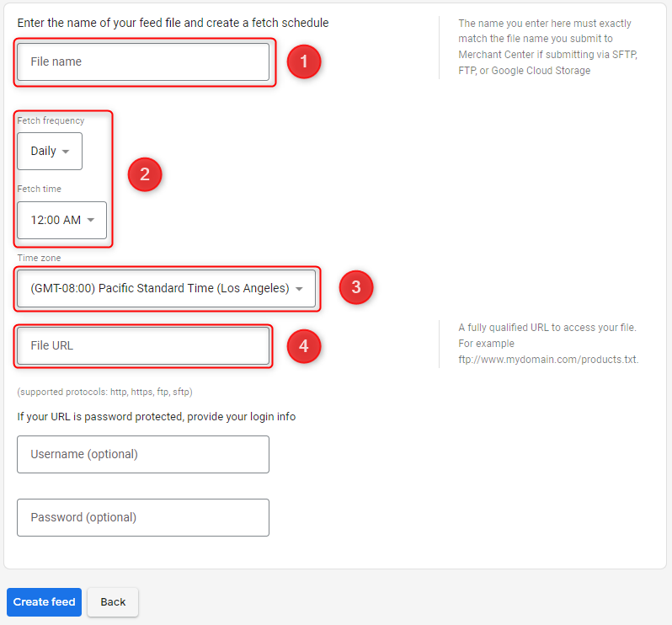The width and height of the screenshot is (672, 625).
Task: Click the Create feed button
Action: coord(44,602)
